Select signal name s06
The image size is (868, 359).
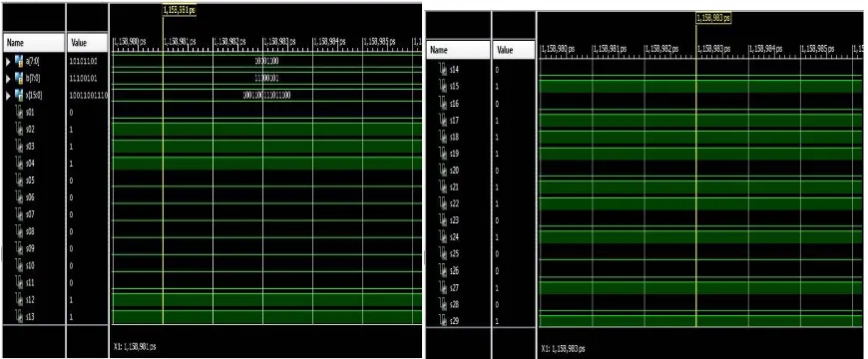point(30,197)
